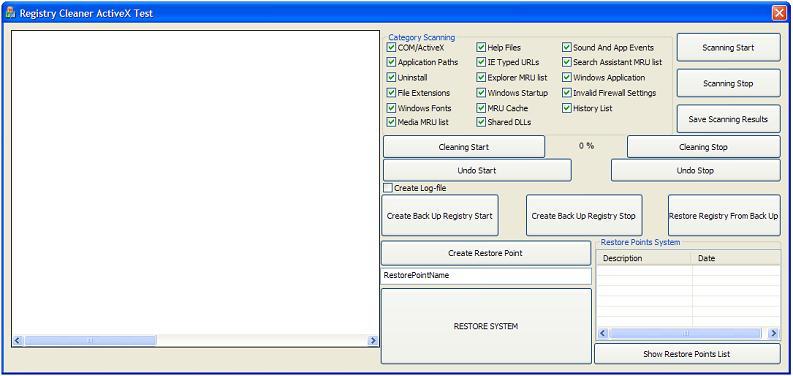The image size is (793, 376).
Task: Click the RESTORE SYSTEM button
Action: 486,326
